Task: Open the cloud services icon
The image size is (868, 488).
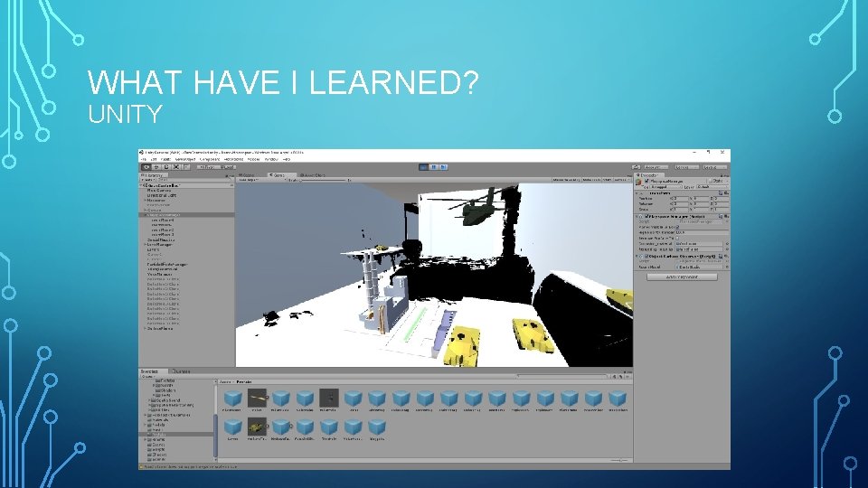Action: point(636,167)
